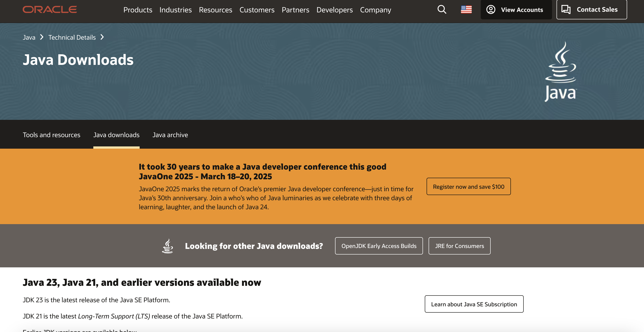Open OpenJDK Early Access Builds
Screen dimensions: 644x332
pos(379,246)
